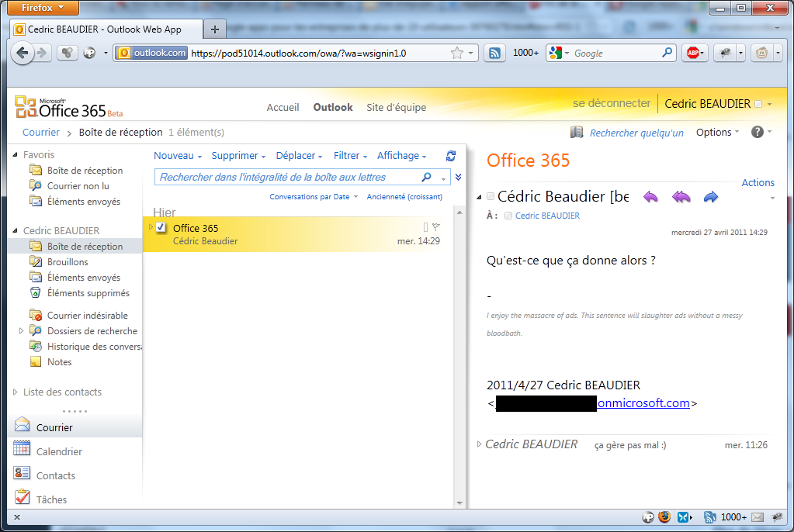Open the Déplacer dropdown
Viewport: 794px width, 532px height.
300,155
